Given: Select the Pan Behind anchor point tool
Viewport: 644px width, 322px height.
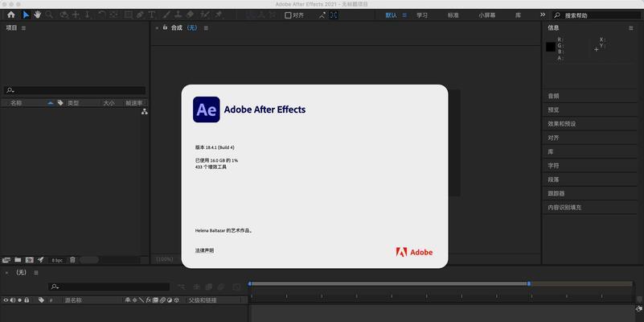Looking at the screenshot, I should pyautogui.click(x=114, y=14).
